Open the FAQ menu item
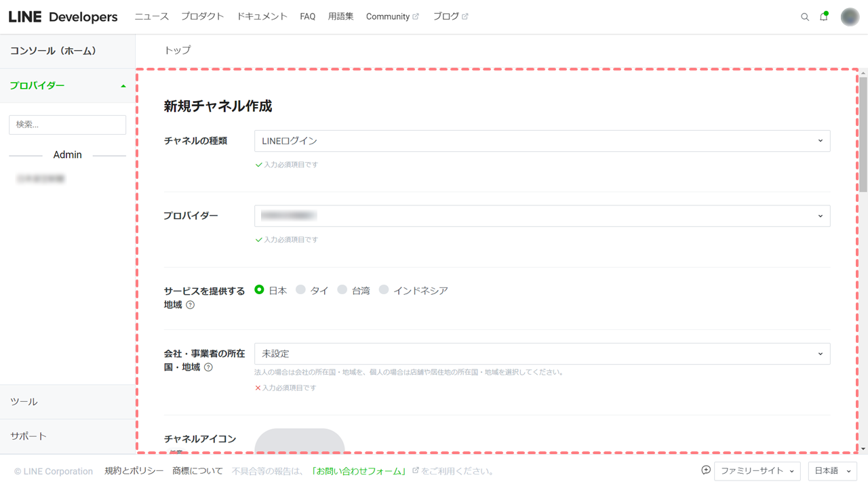The image size is (868, 488). 308,17
